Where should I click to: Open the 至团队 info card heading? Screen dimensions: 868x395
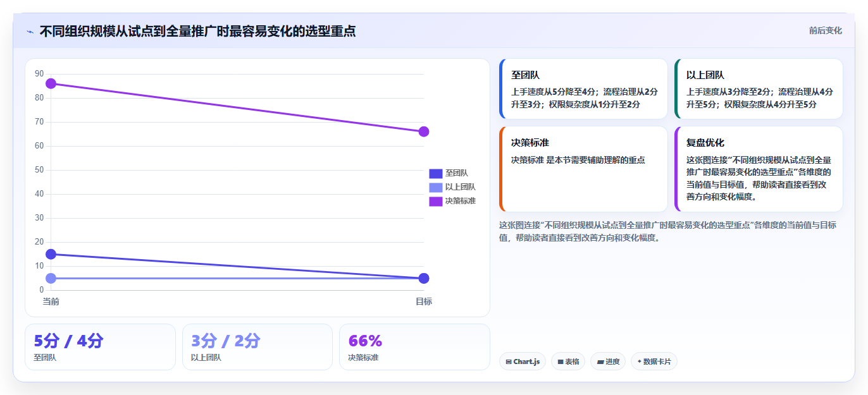coord(525,75)
